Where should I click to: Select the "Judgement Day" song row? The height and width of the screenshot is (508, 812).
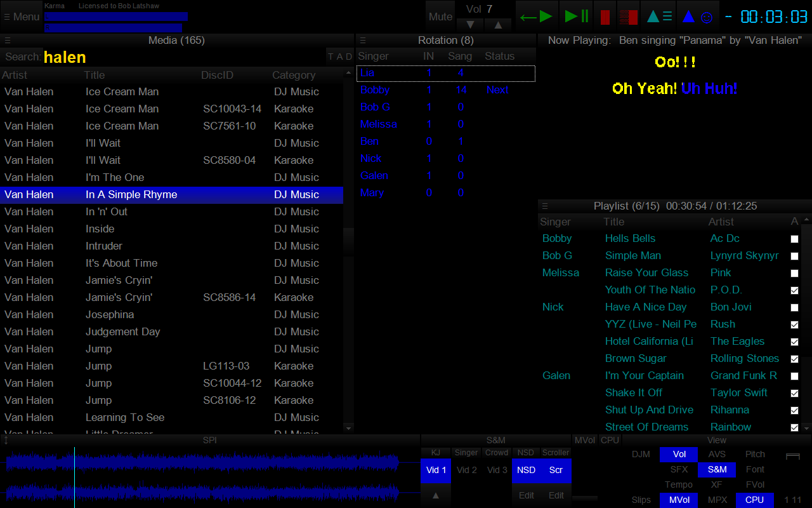171,332
